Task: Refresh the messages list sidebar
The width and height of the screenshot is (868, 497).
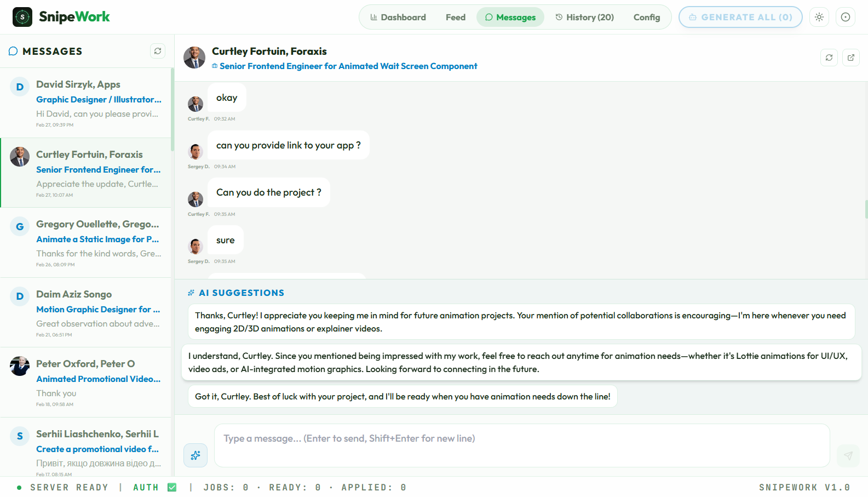Action: (158, 51)
